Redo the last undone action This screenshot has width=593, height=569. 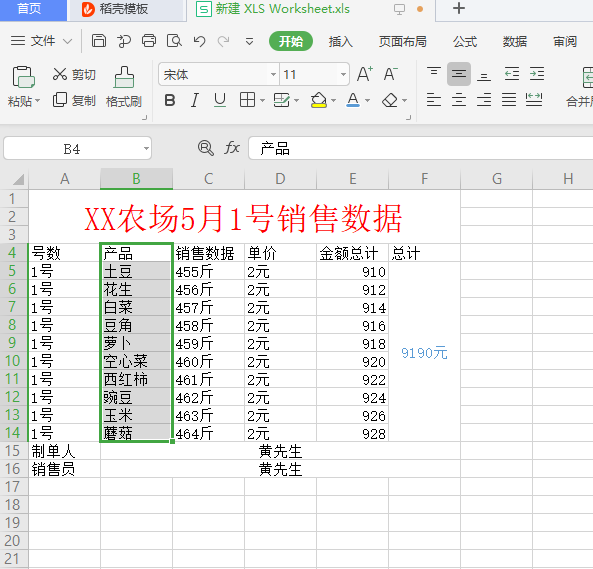(x=224, y=41)
